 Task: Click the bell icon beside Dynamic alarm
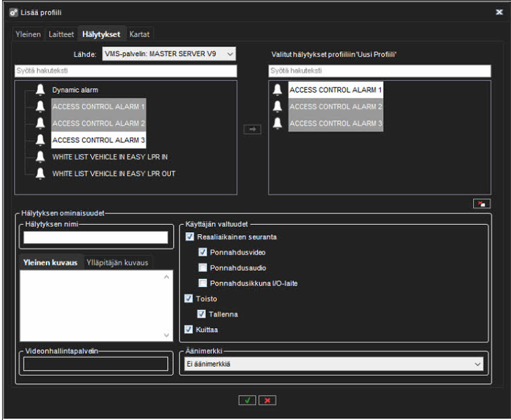point(40,90)
